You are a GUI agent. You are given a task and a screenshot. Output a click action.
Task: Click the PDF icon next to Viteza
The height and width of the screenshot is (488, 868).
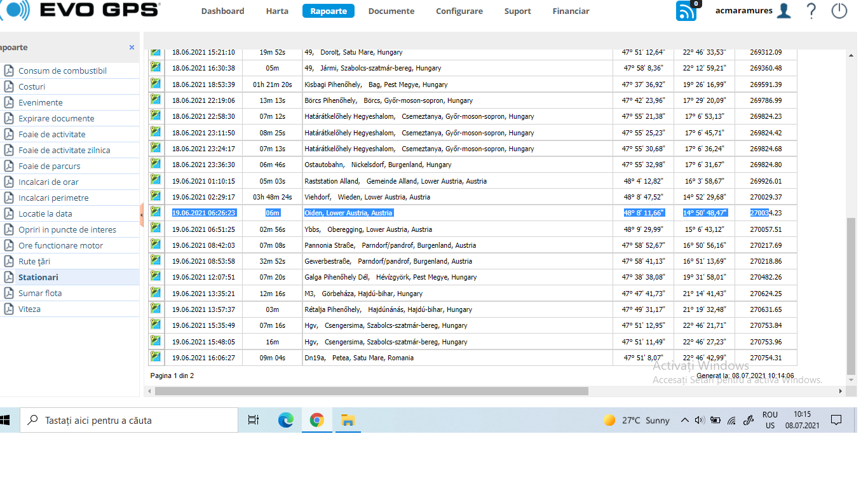pyautogui.click(x=9, y=309)
